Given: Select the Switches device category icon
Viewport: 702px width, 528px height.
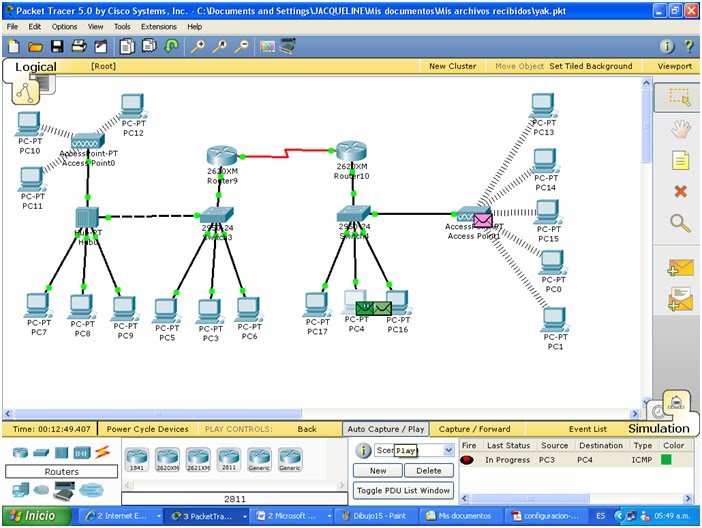Looking at the screenshot, I should [x=41, y=453].
